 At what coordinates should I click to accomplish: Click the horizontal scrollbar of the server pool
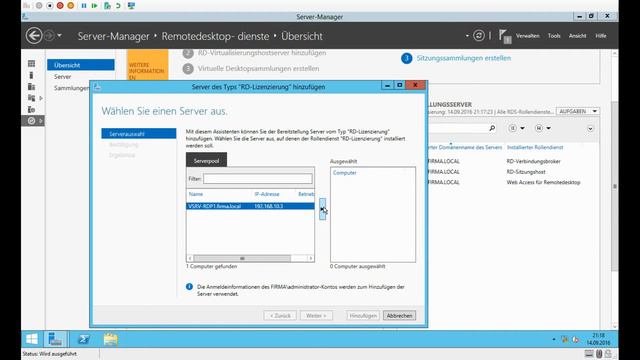pos(242,258)
